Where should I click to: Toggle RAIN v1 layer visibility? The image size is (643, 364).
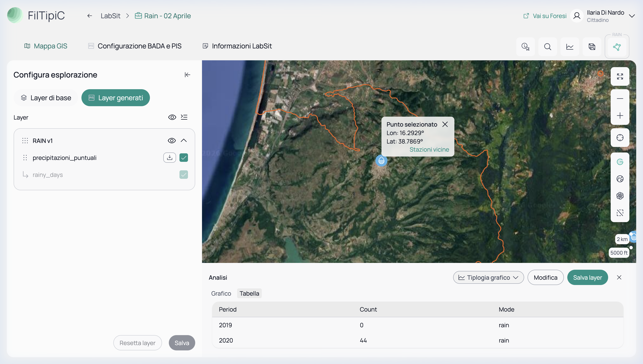click(172, 141)
